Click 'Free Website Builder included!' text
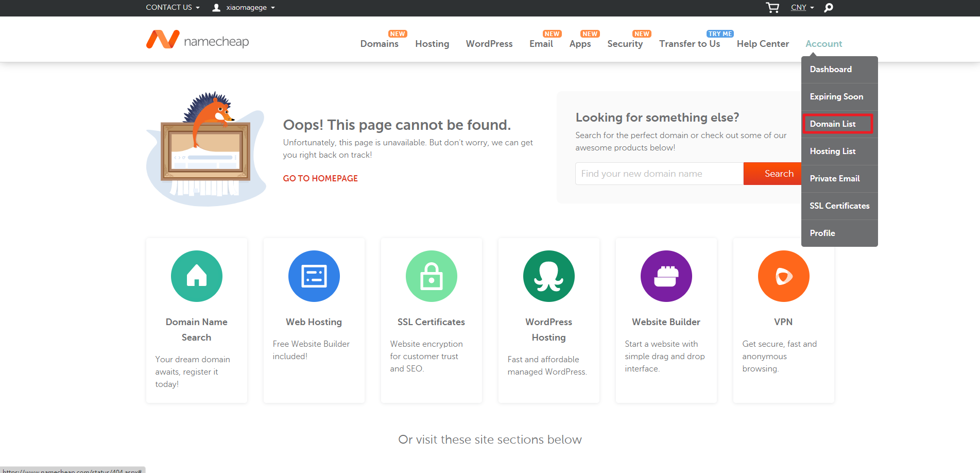Screen dimensions: 980x473 click(311, 350)
